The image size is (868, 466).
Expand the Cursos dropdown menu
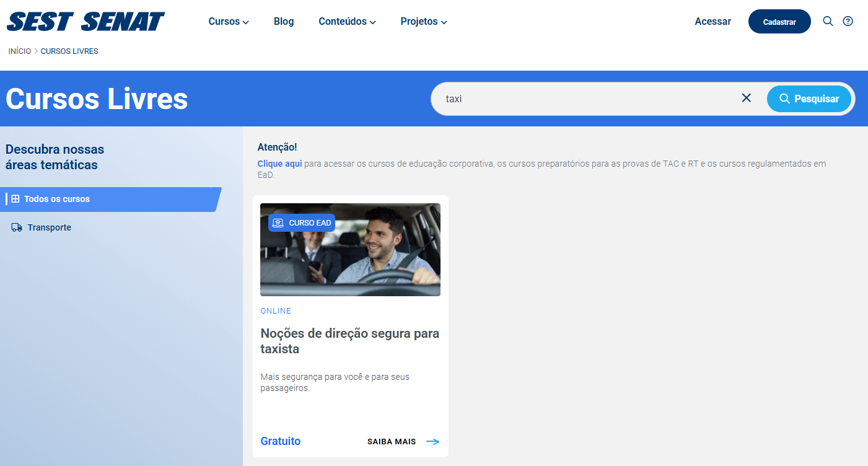click(x=228, y=22)
